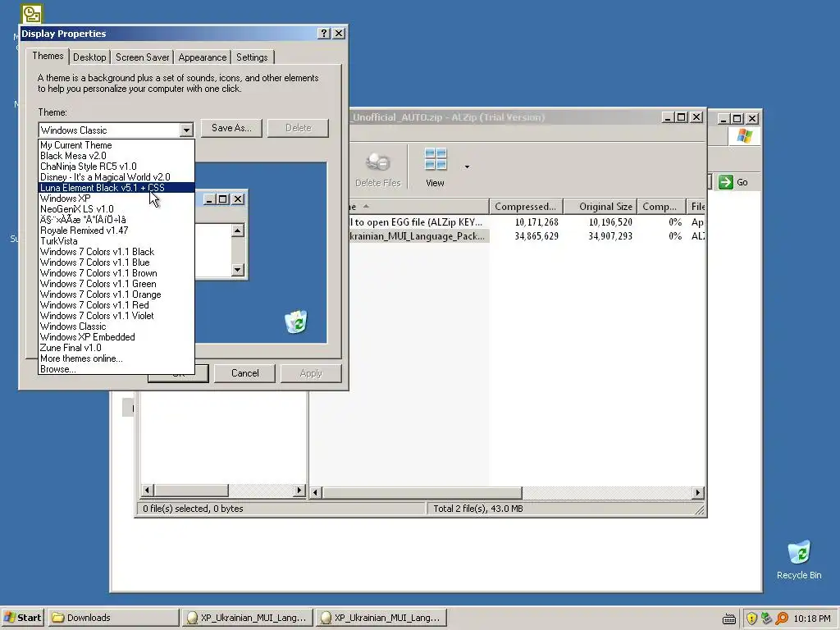
Task: Select Windows 7 Colors v1.1 Violet
Action: coord(116,316)
